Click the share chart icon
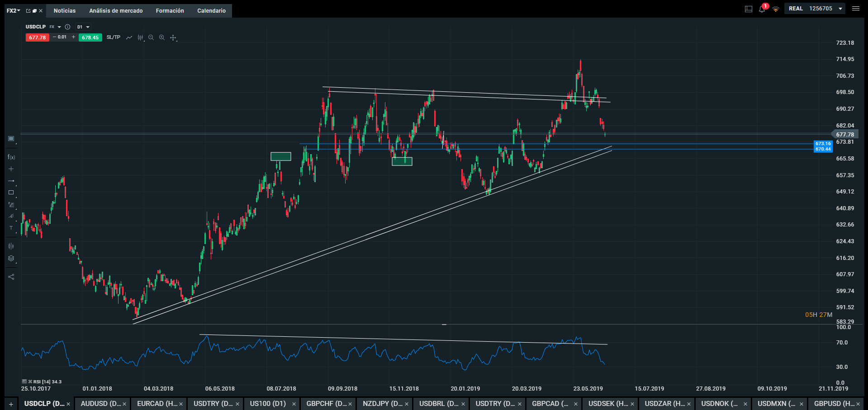Image resolution: width=868 pixels, height=410 pixels. pyautogui.click(x=11, y=277)
